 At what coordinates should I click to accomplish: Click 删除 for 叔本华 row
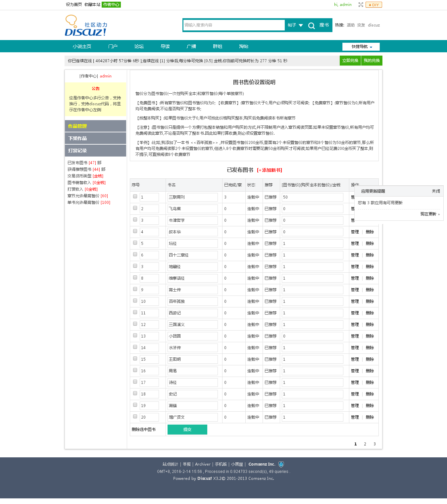click(370, 232)
